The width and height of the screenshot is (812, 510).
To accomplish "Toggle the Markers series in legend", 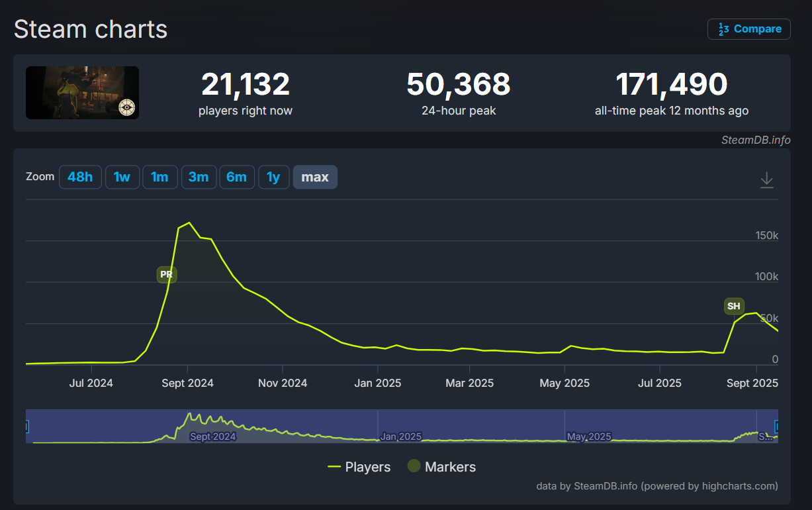I will point(441,467).
